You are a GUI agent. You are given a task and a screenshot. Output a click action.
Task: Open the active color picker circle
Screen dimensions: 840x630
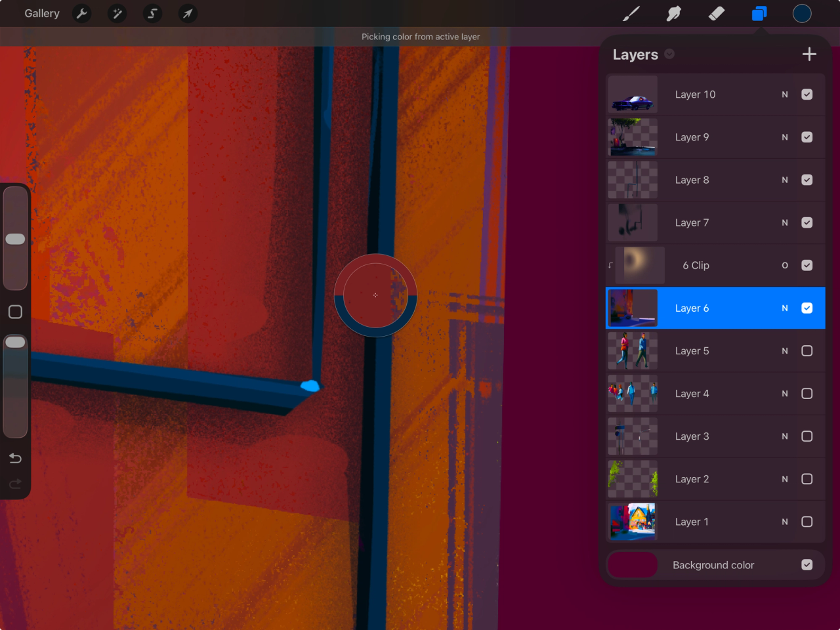[x=802, y=13]
